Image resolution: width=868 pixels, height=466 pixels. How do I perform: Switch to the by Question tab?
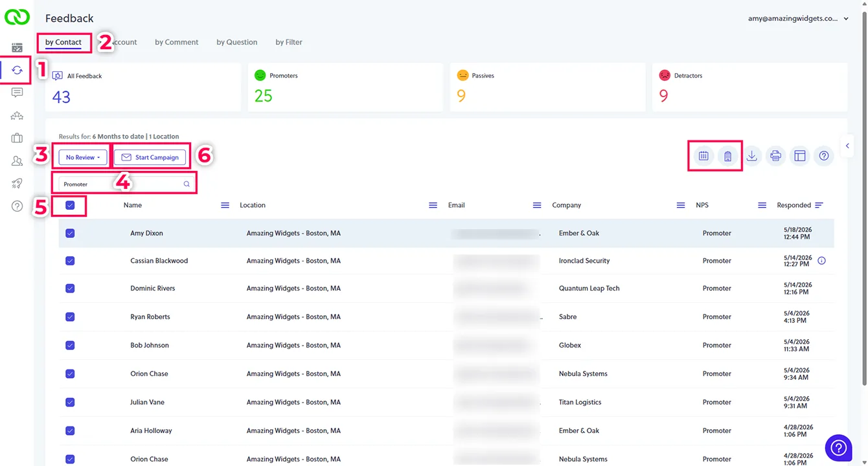click(237, 42)
